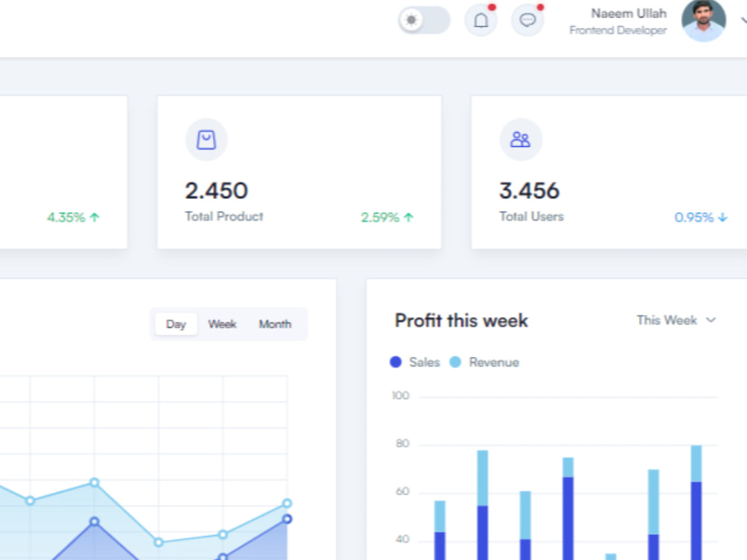This screenshot has width=747, height=560.
Task: Click the Frontend Developer subtitle
Action: (618, 30)
